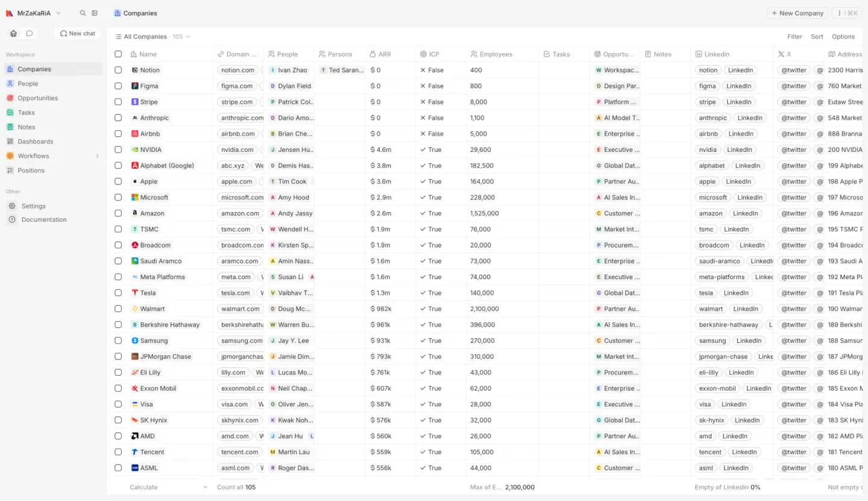
Task: Tick the checkbox for Microsoft row
Action: point(118,197)
